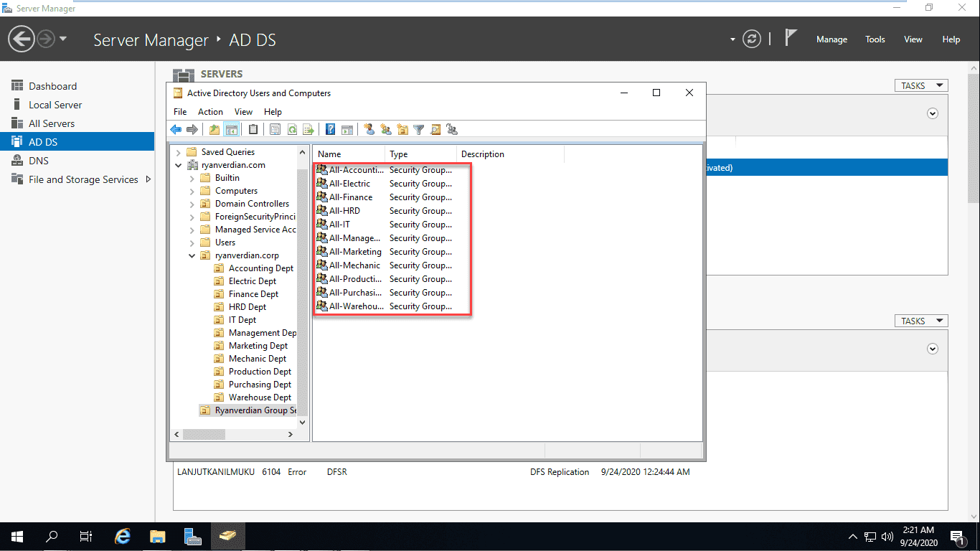Click the Find Objects toolbar icon

(435, 130)
